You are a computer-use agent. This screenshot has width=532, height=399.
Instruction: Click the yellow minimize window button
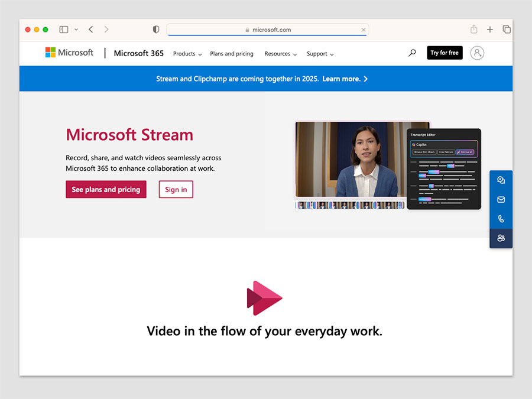37,30
